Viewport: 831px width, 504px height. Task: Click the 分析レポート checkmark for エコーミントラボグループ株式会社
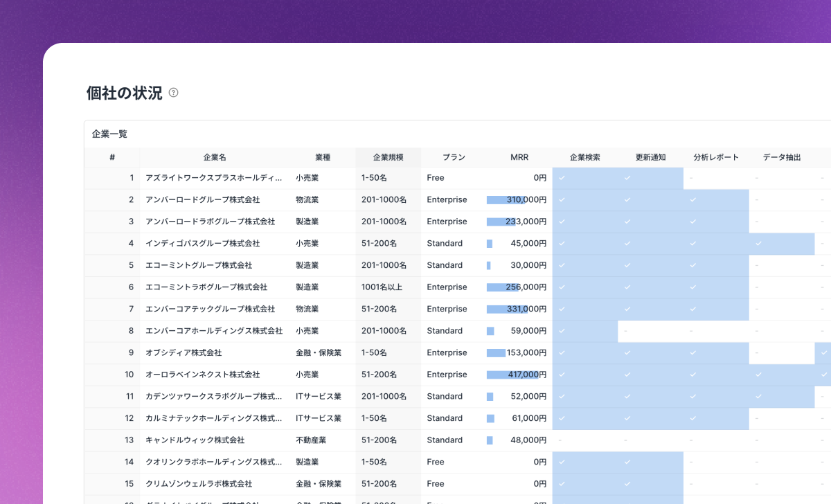(x=693, y=287)
